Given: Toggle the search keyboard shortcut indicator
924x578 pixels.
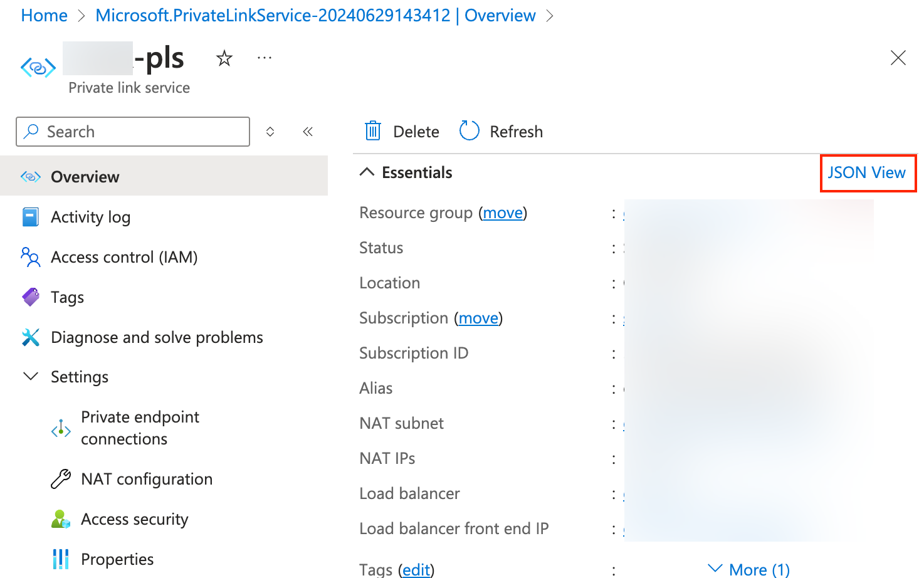Looking at the screenshot, I should tap(270, 132).
